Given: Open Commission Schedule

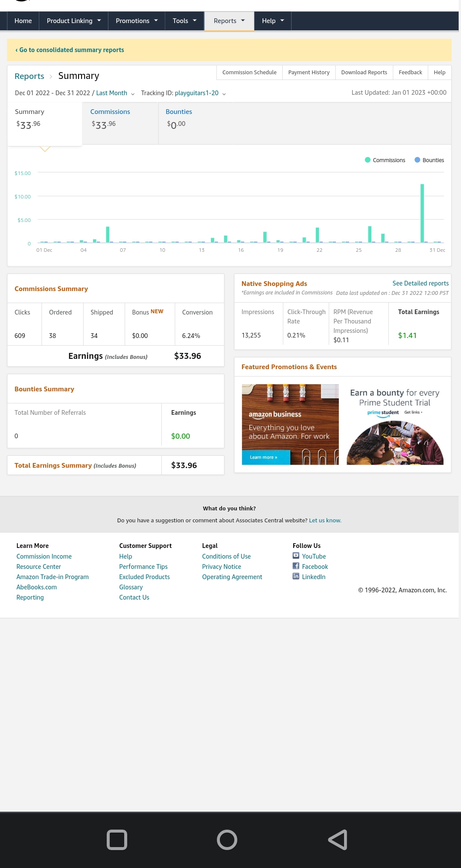Looking at the screenshot, I should coord(249,73).
